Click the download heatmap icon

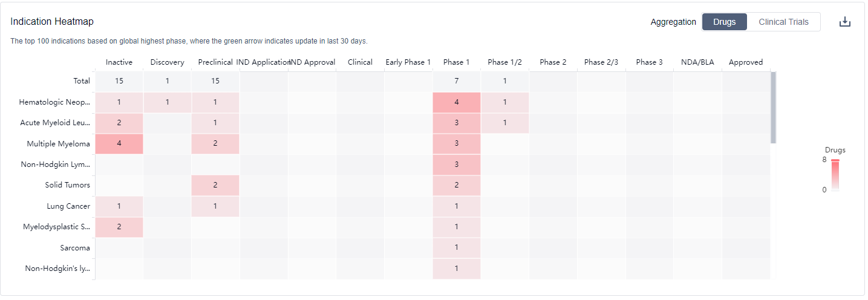click(x=845, y=22)
